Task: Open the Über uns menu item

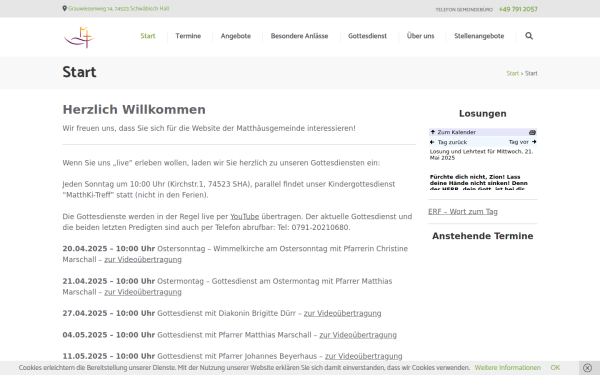Action: [x=421, y=36]
